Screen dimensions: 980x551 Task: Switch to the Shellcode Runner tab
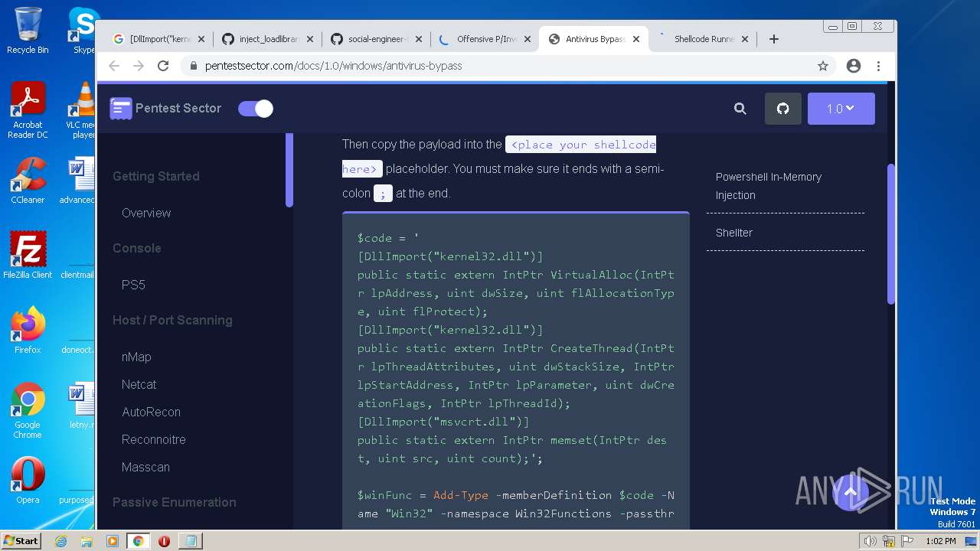coord(702,39)
